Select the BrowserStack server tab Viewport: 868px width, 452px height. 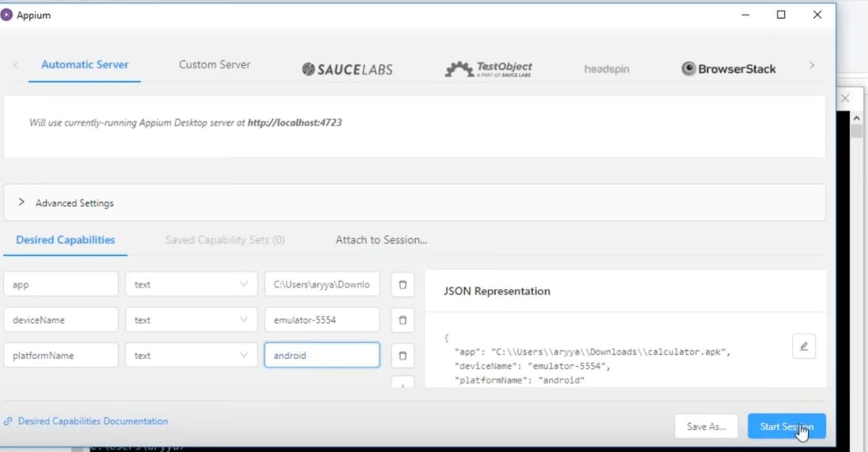(x=729, y=69)
